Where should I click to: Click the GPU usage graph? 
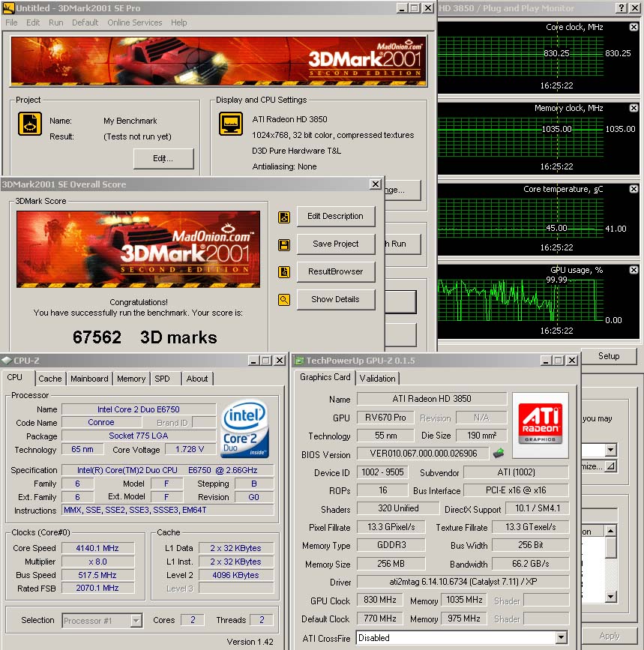[538, 301]
